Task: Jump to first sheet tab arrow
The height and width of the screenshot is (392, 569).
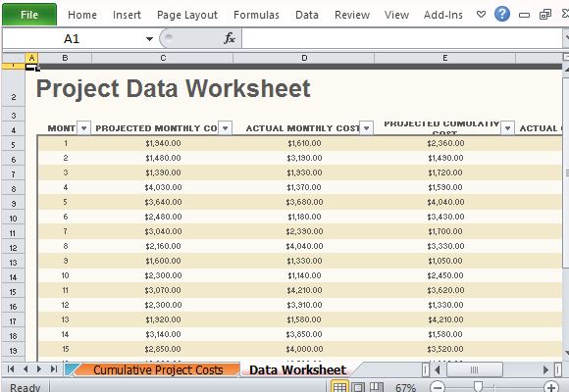Action: click(x=11, y=369)
